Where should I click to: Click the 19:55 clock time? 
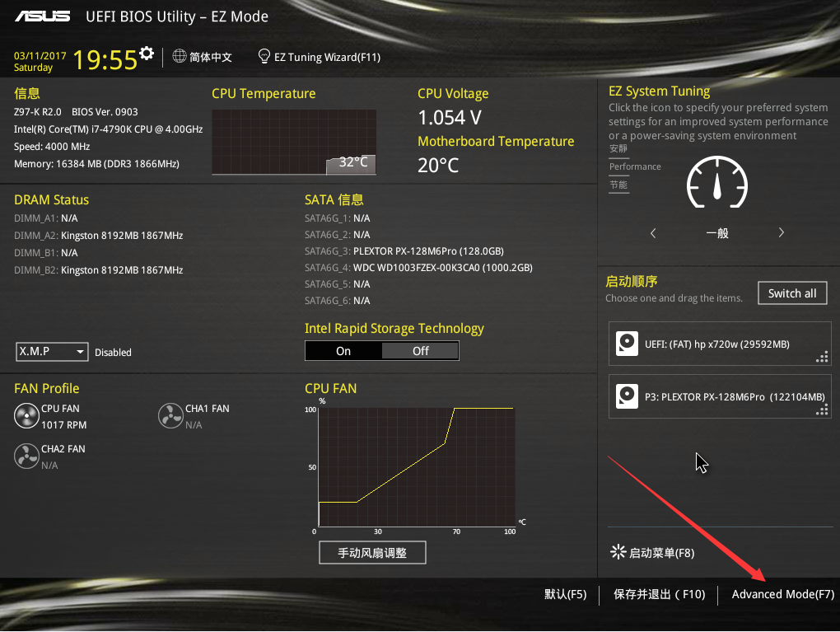pos(105,59)
